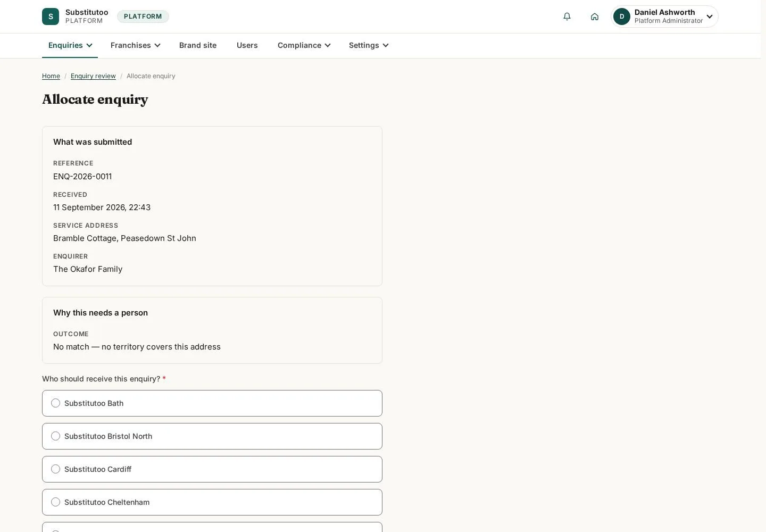Open the notifications bell
The width and height of the screenshot is (766, 532).
[x=567, y=16]
